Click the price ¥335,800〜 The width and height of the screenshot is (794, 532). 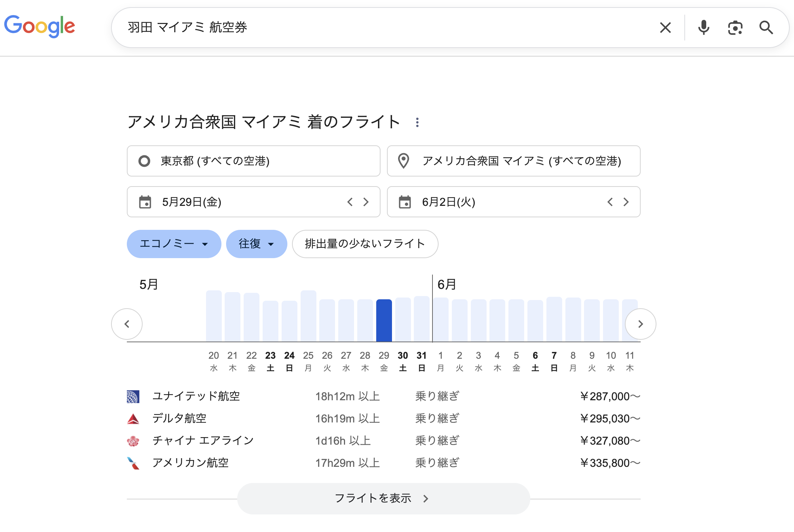[x=610, y=463]
